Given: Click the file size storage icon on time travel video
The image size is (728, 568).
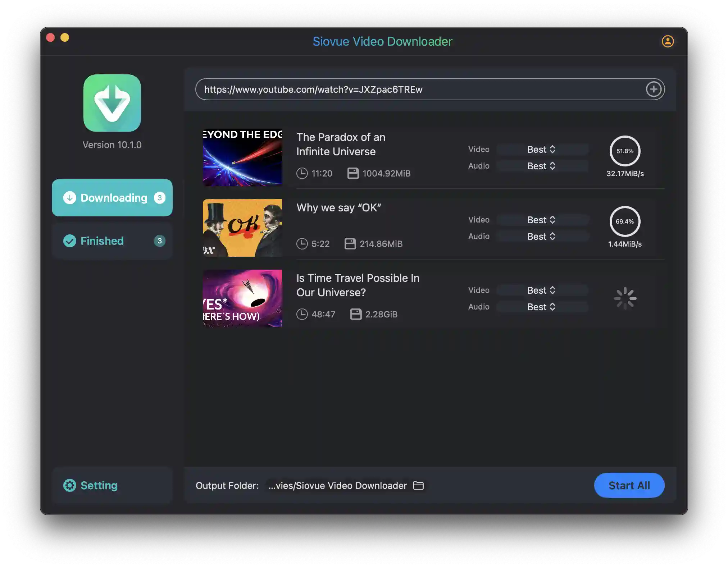Looking at the screenshot, I should pyautogui.click(x=355, y=313).
